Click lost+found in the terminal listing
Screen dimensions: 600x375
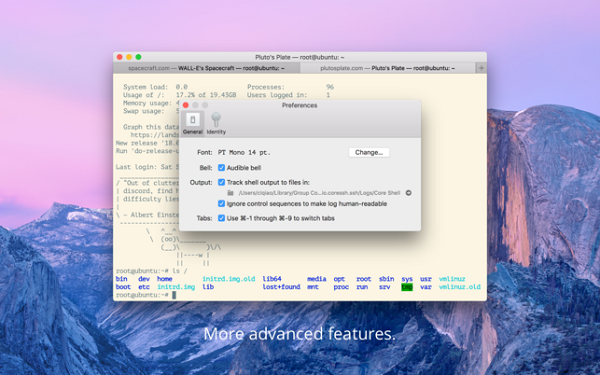click(281, 287)
